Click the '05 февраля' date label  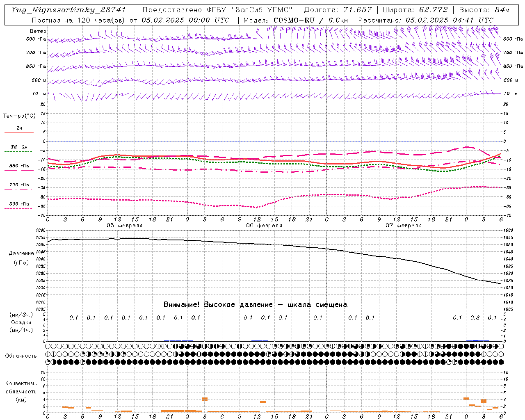click(125, 226)
